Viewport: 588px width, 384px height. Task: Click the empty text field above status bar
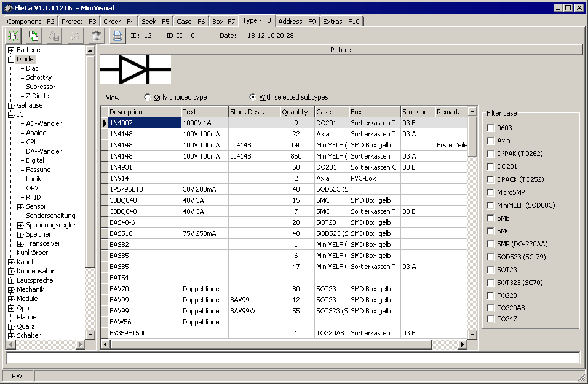tap(293, 358)
